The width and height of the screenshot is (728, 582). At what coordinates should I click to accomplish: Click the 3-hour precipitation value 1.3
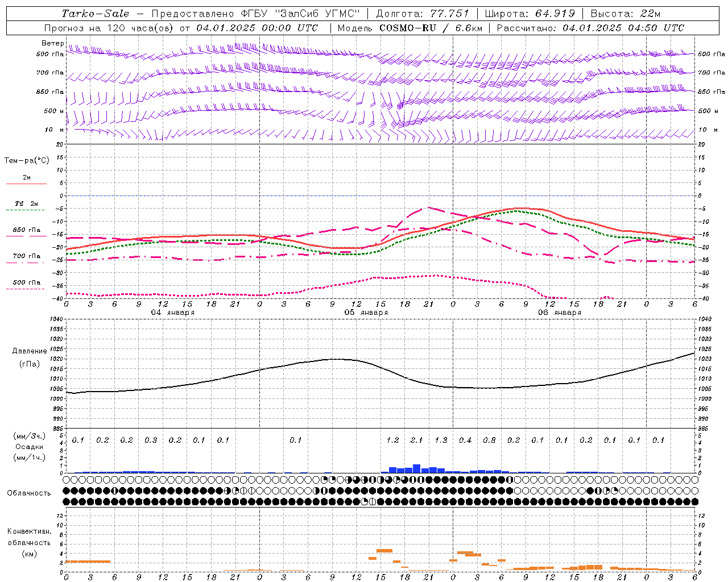(441, 440)
